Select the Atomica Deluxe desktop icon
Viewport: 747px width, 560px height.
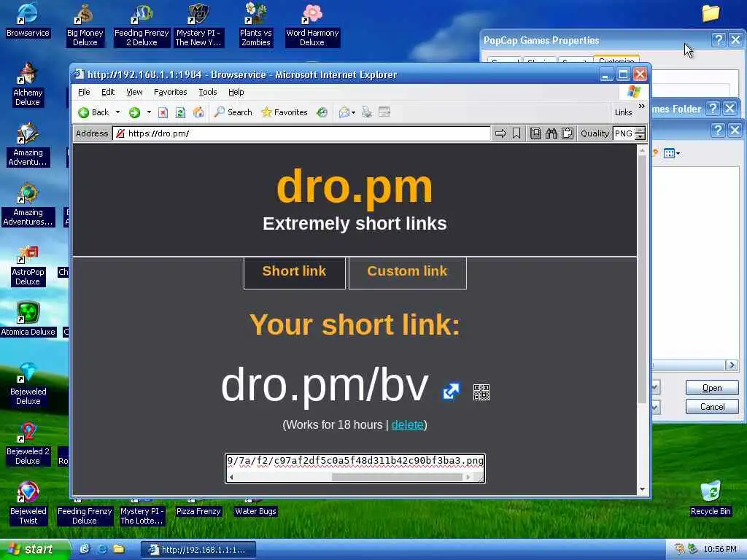click(28, 319)
